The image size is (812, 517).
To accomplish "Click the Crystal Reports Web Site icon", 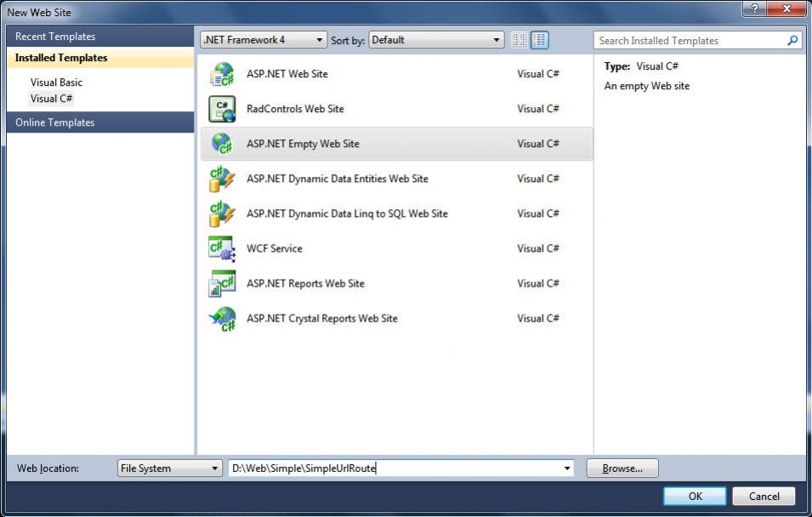I will pos(222,319).
